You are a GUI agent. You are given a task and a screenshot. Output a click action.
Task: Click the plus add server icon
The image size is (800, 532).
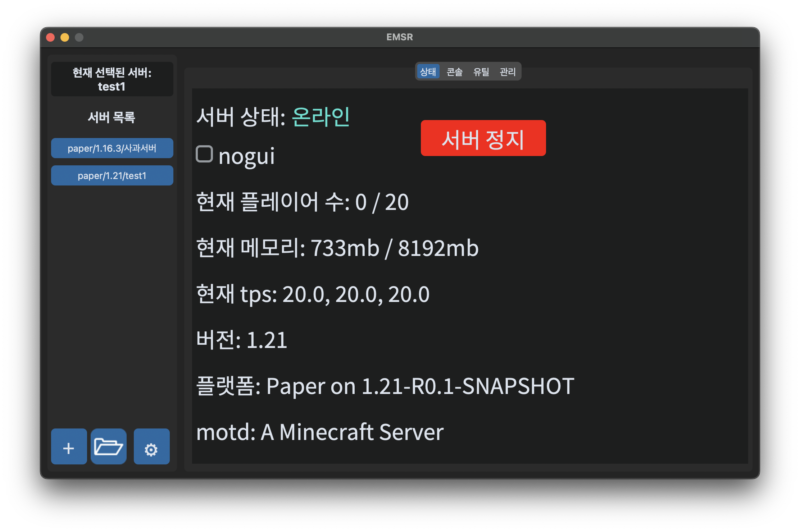[69, 446]
